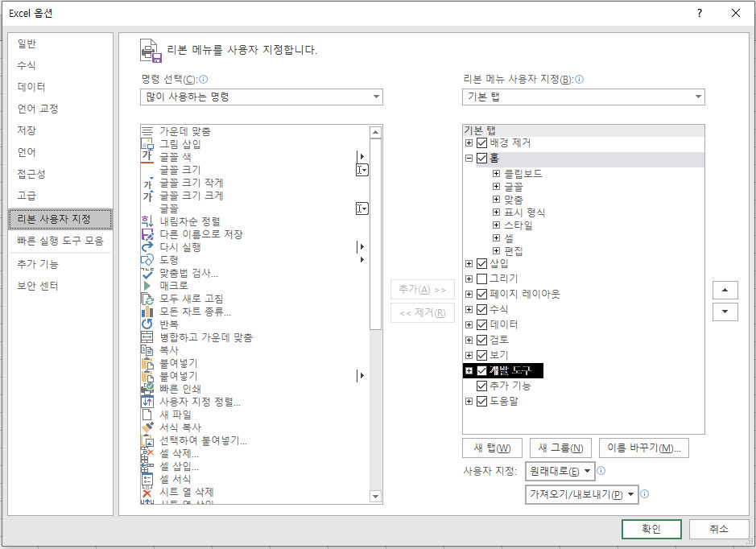Click the move up arrow button
756x549 pixels.
(725, 290)
